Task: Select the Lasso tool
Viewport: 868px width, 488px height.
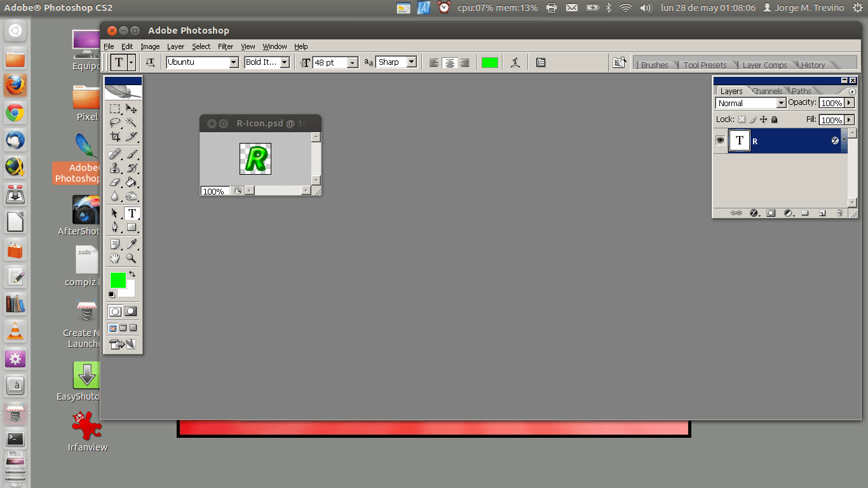Action: [115, 123]
